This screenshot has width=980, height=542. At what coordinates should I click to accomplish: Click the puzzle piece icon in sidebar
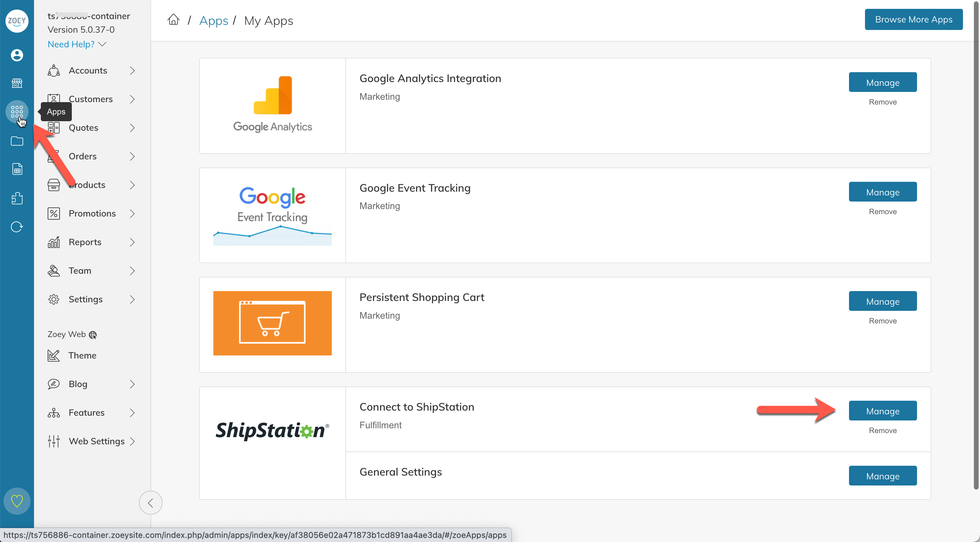(17, 198)
